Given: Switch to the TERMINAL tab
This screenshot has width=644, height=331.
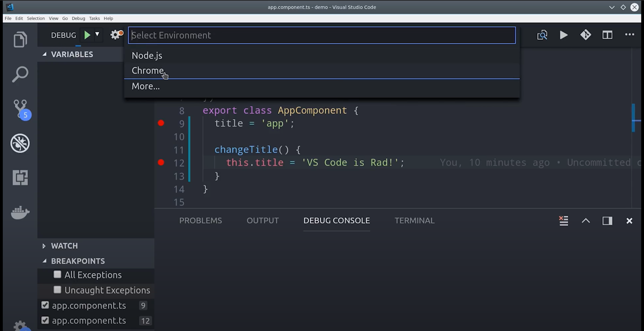Looking at the screenshot, I should coord(414,221).
